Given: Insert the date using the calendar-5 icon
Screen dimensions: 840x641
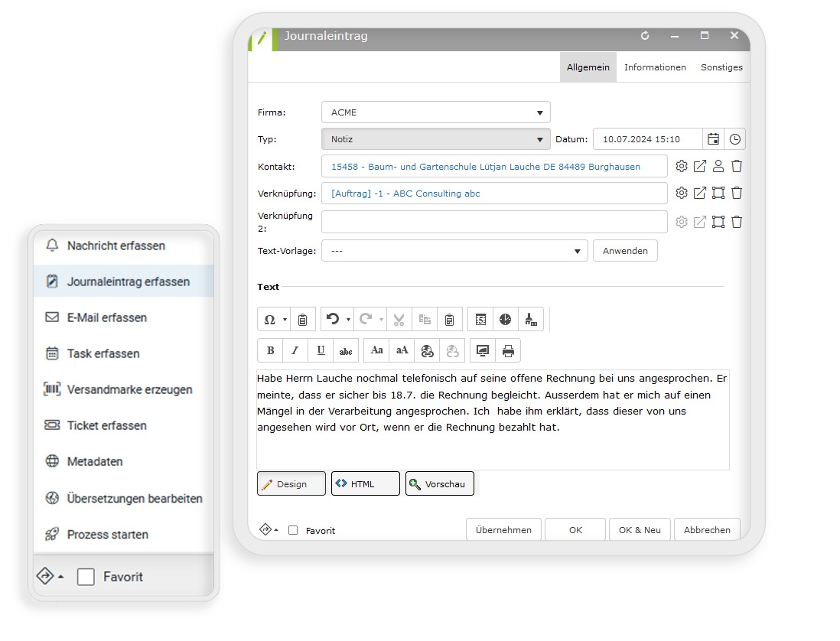Looking at the screenshot, I should tap(480, 320).
